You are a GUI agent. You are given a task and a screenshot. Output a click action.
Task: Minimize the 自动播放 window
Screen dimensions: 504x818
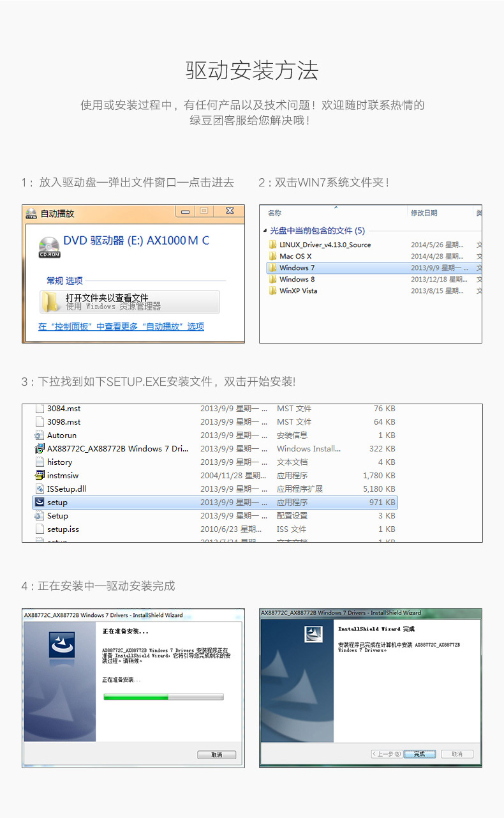point(184,211)
